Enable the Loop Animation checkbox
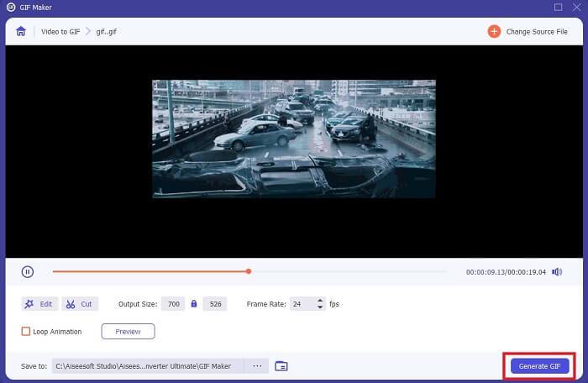 [26, 332]
